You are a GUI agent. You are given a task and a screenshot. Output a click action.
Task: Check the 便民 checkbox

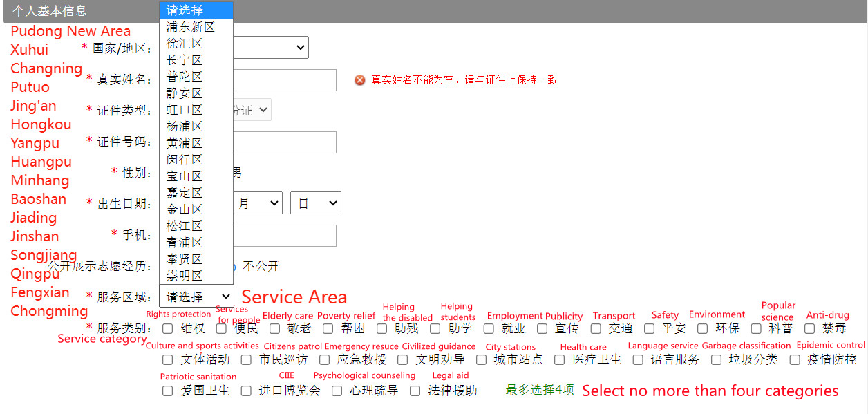point(221,328)
